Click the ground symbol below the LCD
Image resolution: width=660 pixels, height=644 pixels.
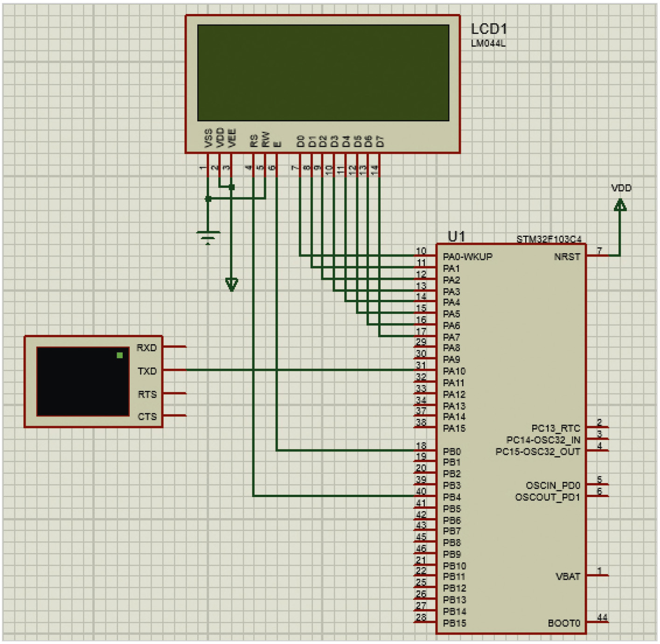[208, 237]
